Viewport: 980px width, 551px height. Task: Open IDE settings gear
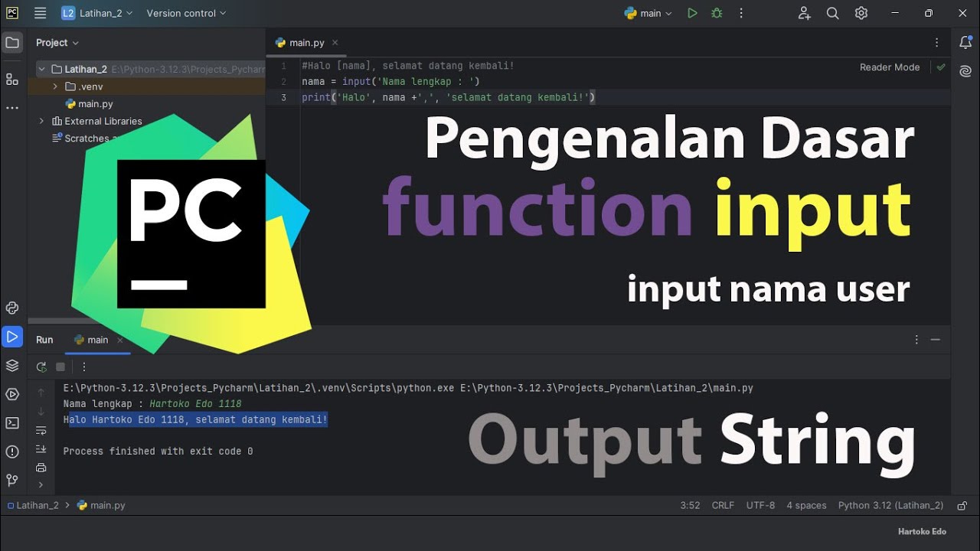pyautogui.click(x=861, y=13)
